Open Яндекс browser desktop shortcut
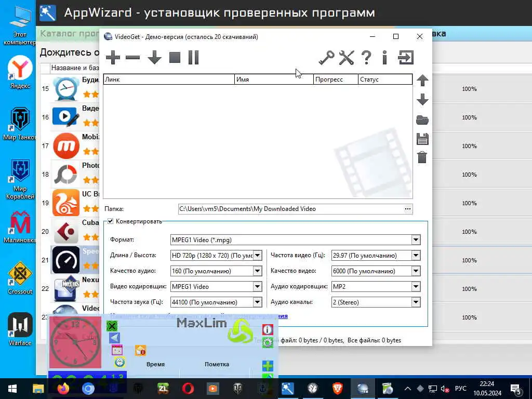The width and height of the screenshot is (532, 399). pos(20,72)
